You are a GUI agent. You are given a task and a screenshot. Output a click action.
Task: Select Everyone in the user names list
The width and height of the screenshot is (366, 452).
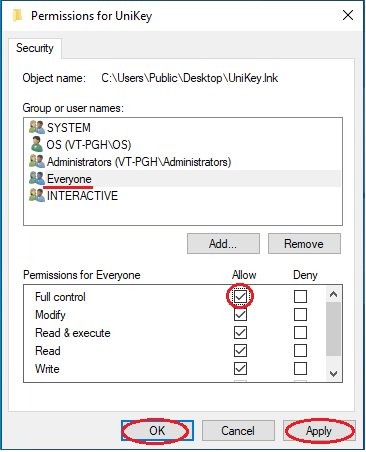click(185, 179)
